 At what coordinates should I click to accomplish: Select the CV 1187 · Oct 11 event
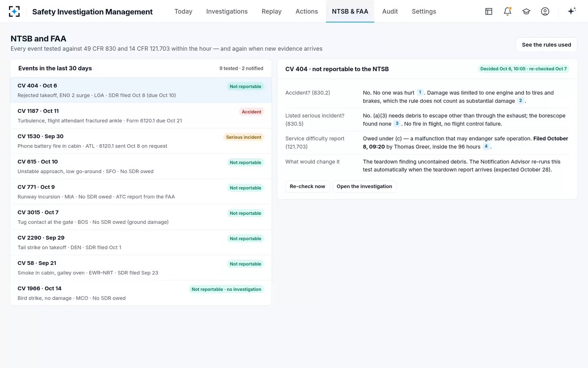tap(141, 116)
